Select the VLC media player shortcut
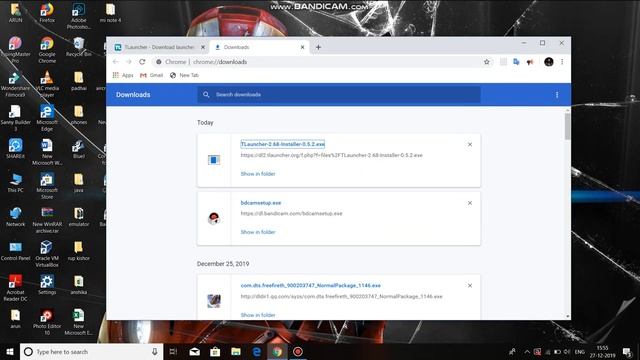 tap(47, 84)
